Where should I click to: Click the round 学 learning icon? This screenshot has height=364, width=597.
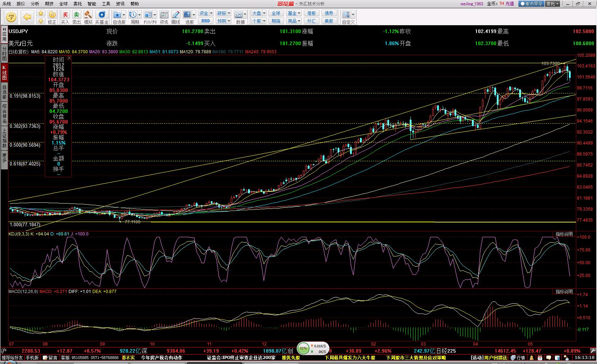click(11, 17)
